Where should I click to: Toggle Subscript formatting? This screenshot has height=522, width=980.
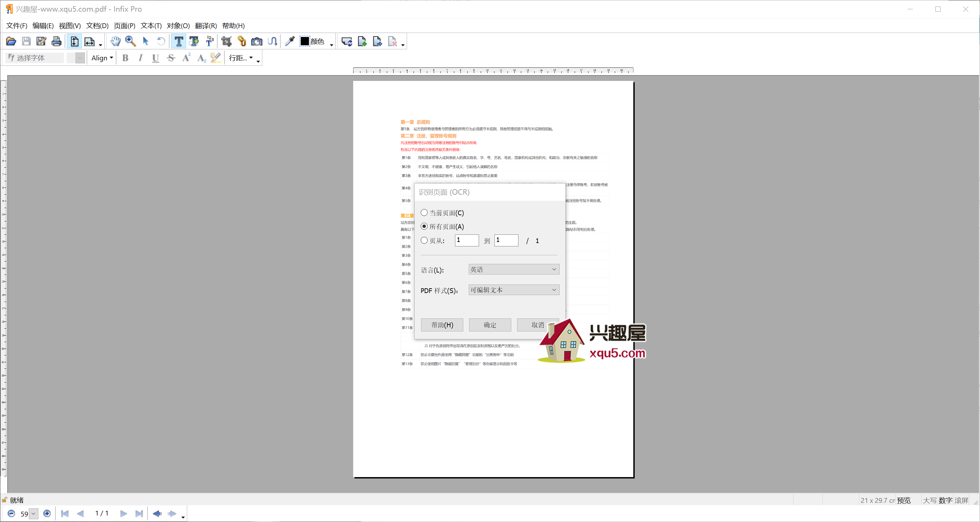pos(201,58)
